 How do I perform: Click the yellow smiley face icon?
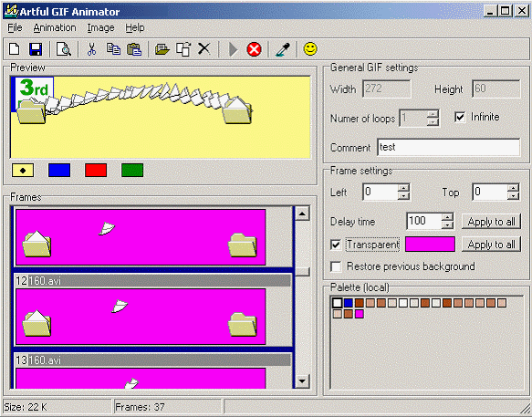[310, 49]
